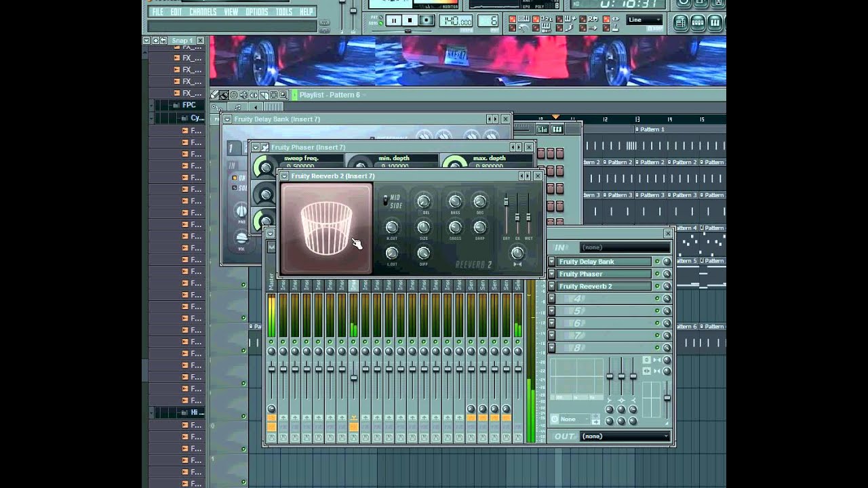This screenshot has width=868, height=488.
Task: Toggle Fruity Delay Bank effect slot on/off
Action: tap(657, 262)
